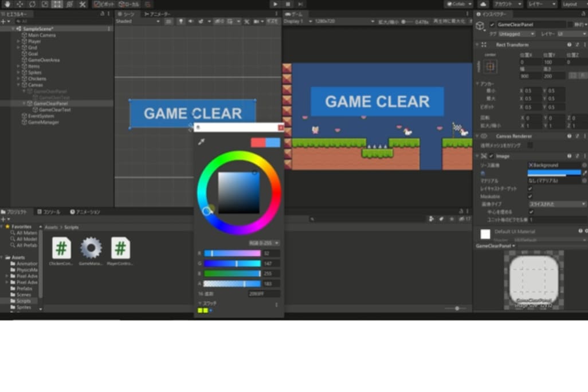This screenshot has width=588, height=392.
Task: Pick color with the eyedropper icon
Action: click(x=201, y=142)
